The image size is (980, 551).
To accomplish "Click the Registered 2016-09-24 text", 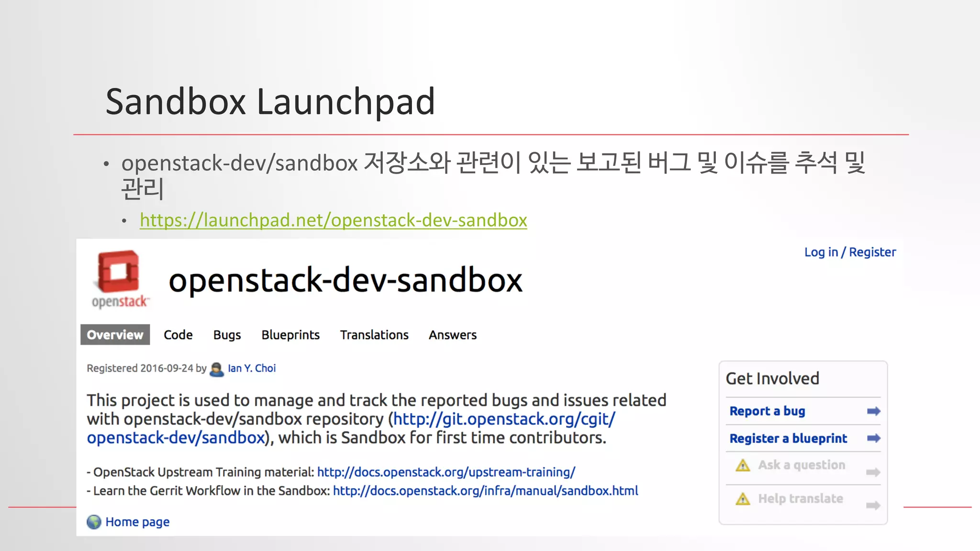I will pos(146,368).
